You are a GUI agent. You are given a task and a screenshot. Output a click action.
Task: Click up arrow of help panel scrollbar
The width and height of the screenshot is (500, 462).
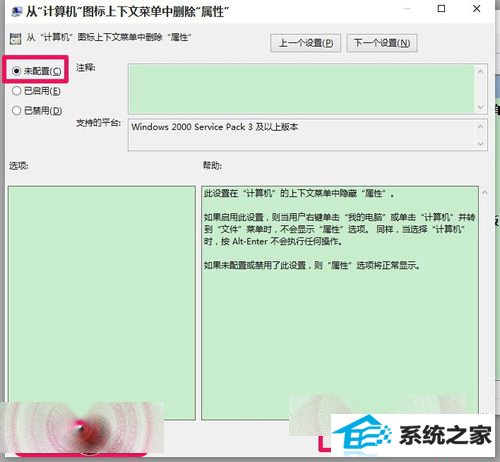point(485,193)
